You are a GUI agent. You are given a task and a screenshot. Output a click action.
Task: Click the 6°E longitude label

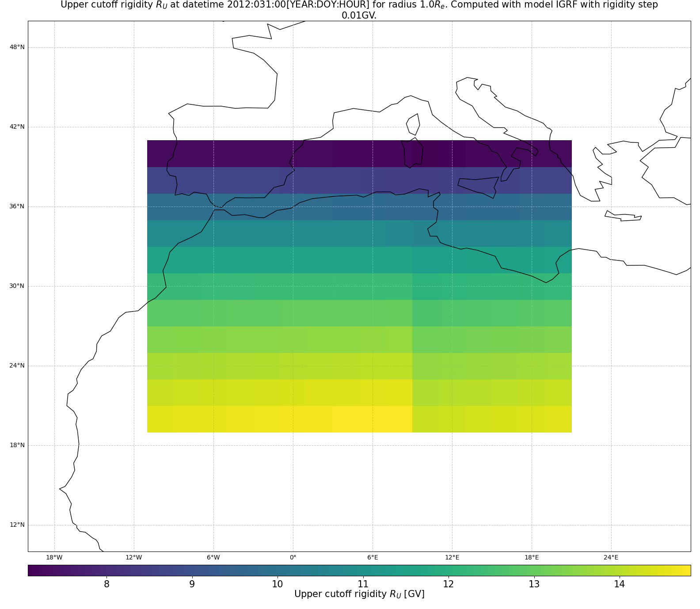point(373,558)
